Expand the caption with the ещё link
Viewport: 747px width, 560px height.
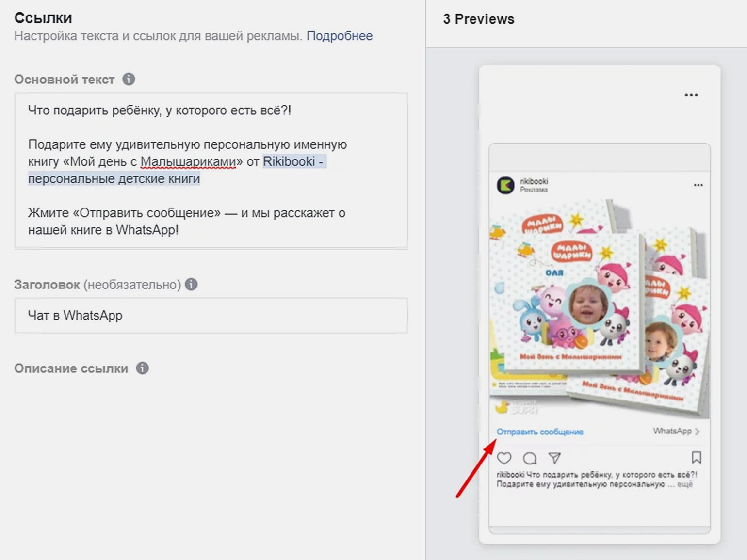pos(685,484)
